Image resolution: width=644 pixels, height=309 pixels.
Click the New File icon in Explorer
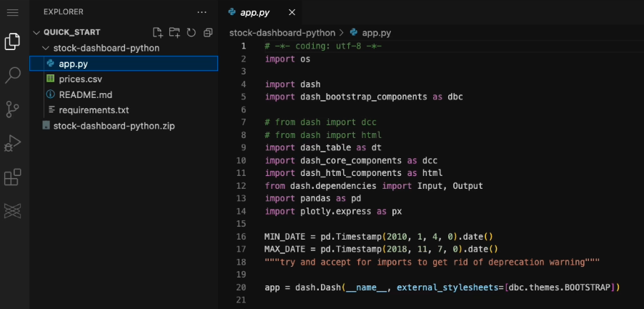pyautogui.click(x=158, y=32)
